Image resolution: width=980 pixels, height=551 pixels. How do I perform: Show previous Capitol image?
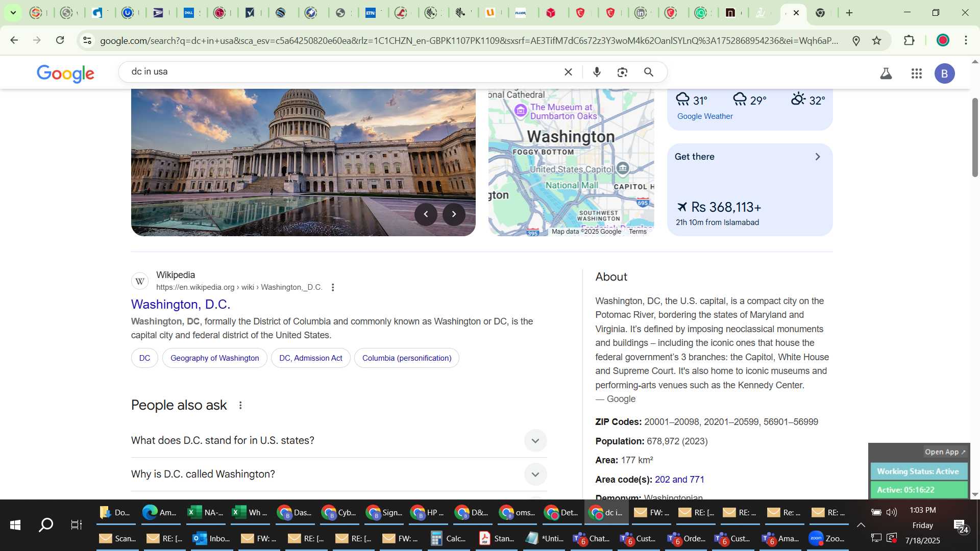[426, 214]
